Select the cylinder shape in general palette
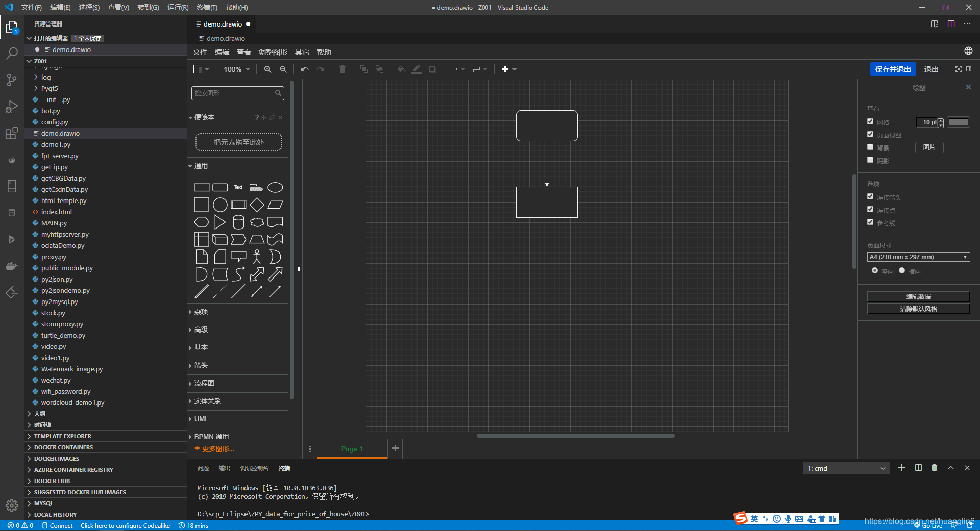 pos(238,222)
